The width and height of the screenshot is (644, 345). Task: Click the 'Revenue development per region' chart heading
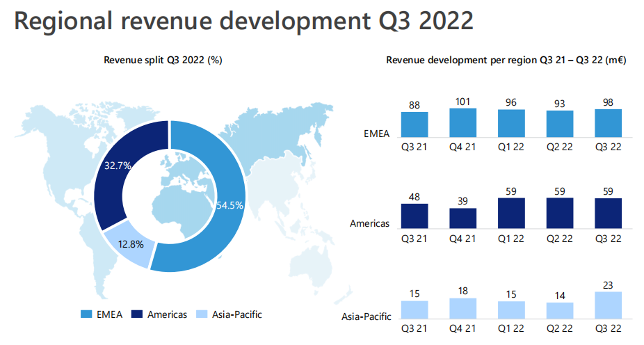pos(506,61)
